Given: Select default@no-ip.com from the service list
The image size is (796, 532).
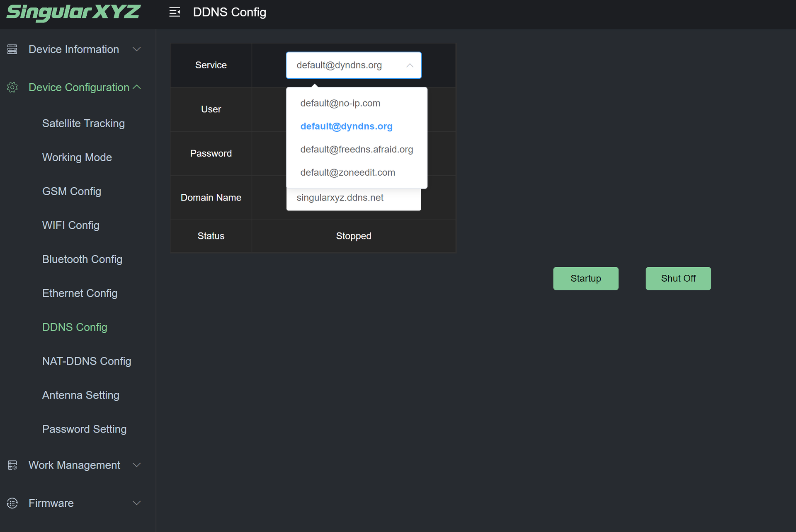Looking at the screenshot, I should click(x=340, y=103).
